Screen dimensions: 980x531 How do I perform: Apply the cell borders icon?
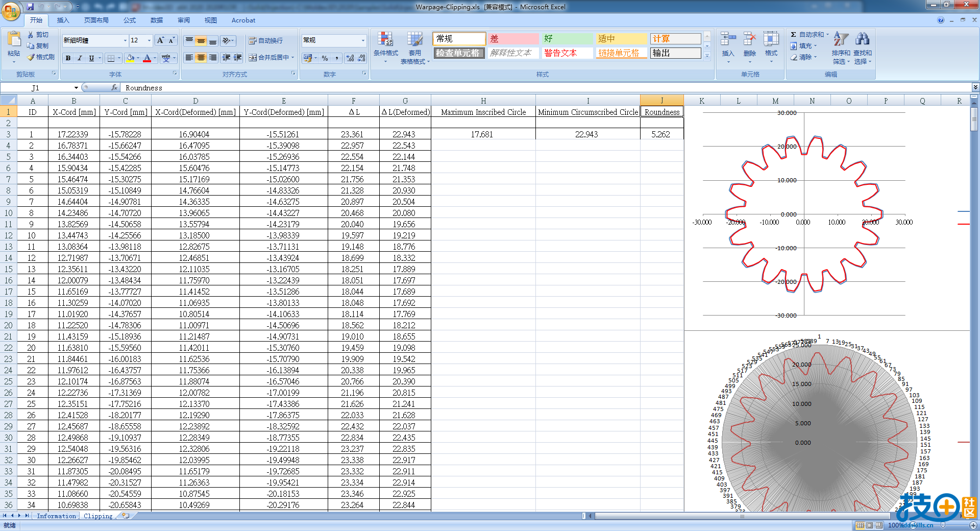click(111, 58)
